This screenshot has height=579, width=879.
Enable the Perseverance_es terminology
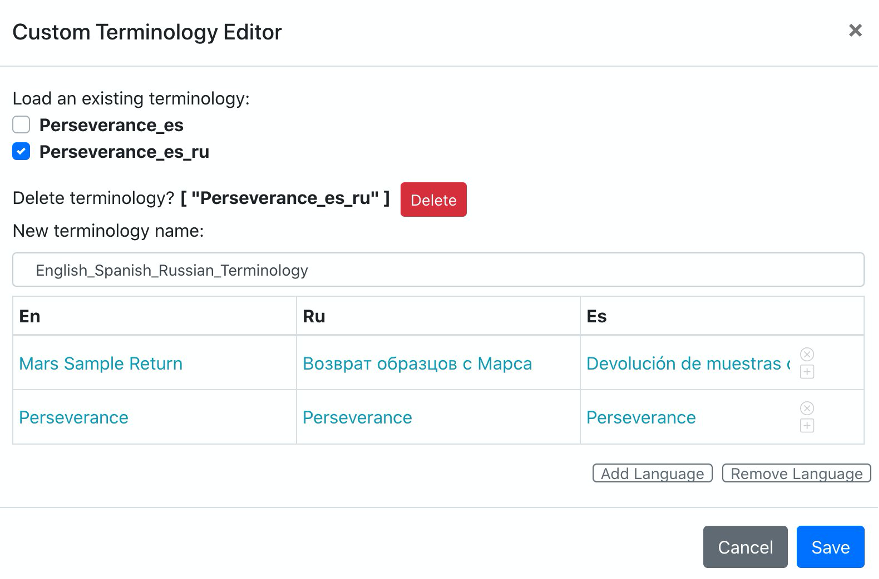(19, 124)
